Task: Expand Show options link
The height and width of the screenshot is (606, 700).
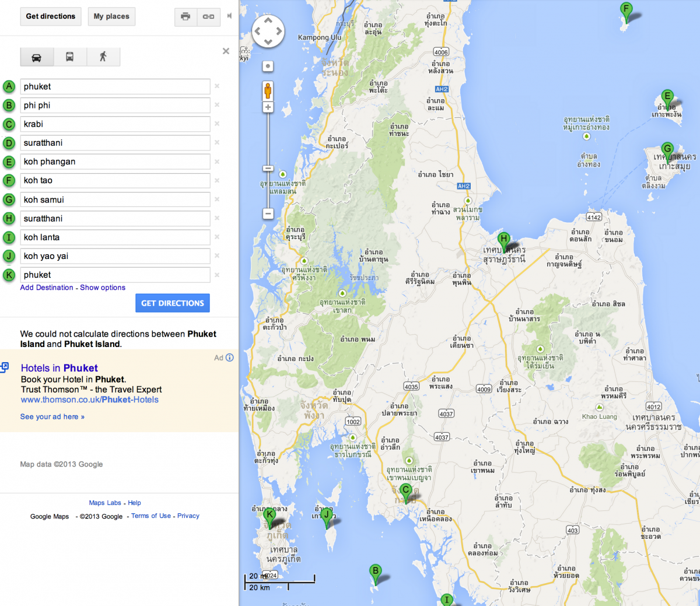Action: 103,288
